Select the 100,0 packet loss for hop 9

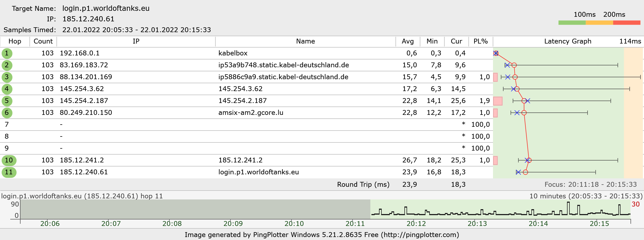[481, 148]
